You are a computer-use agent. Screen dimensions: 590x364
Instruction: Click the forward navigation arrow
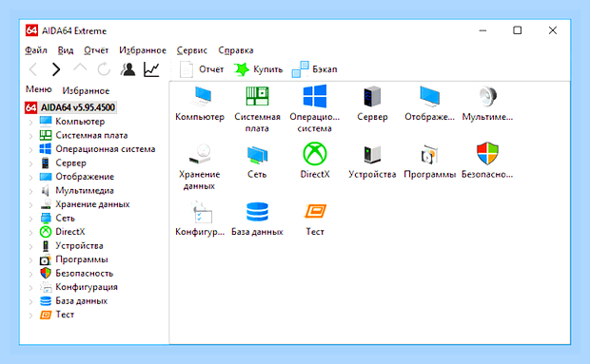56,69
